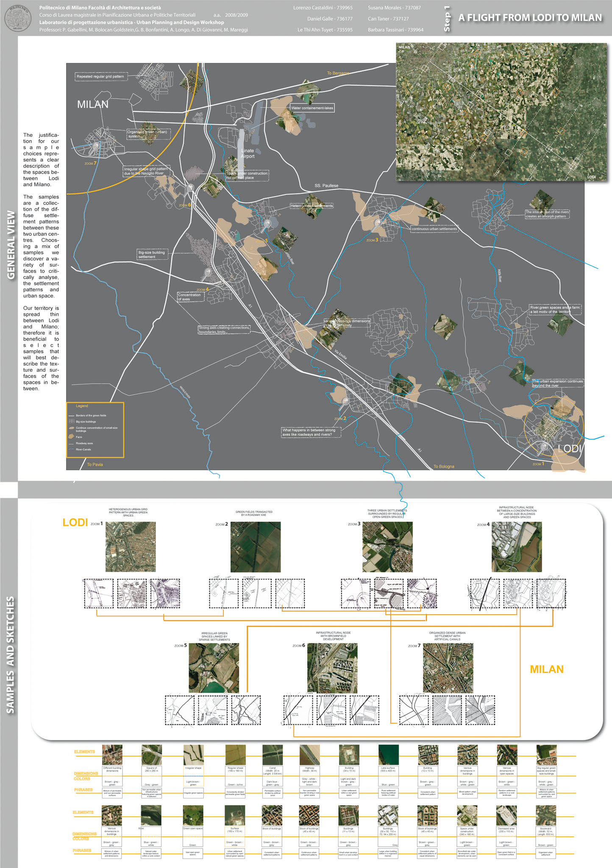Screen dimensions: 612x868
Task: Click the GENERAL VIEW vertical section title
Action: coord(11,245)
